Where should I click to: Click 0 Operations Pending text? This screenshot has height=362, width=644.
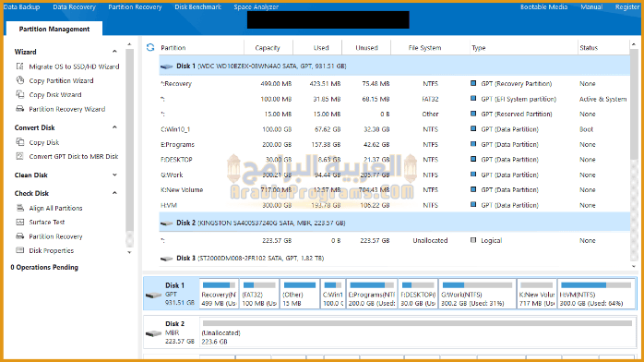click(x=44, y=267)
